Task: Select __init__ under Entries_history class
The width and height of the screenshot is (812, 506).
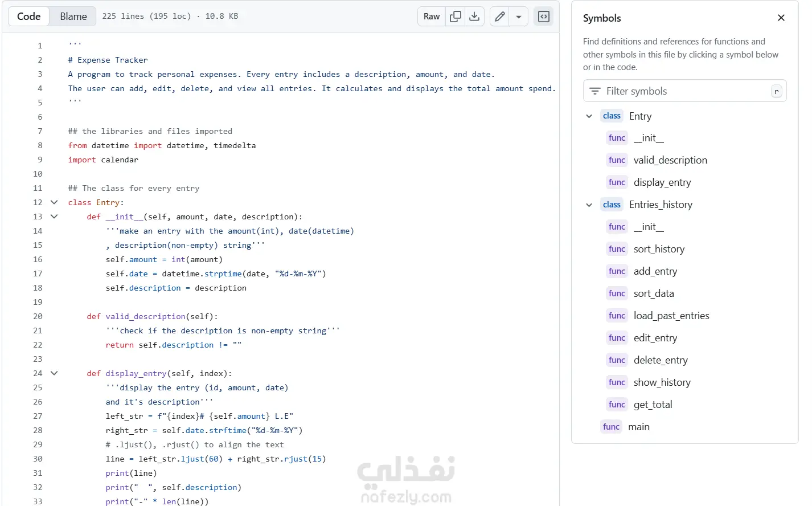Action: (x=649, y=227)
